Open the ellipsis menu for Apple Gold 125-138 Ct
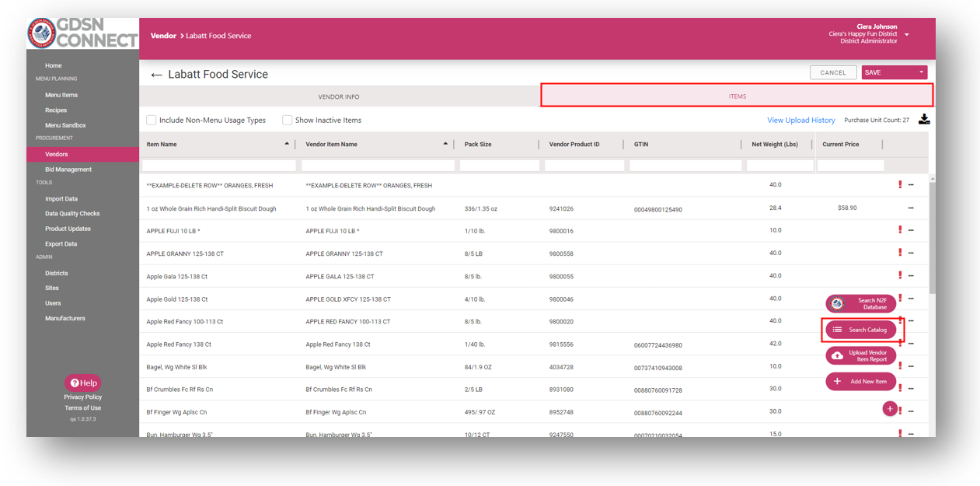980x486 pixels. tap(911, 299)
